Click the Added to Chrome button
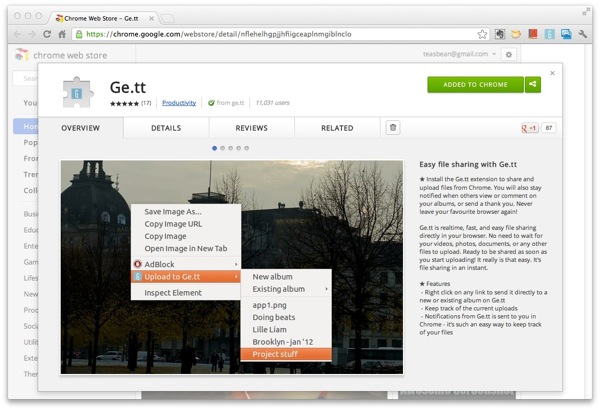This screenshot has height=410, width=600. coord(475,85)
